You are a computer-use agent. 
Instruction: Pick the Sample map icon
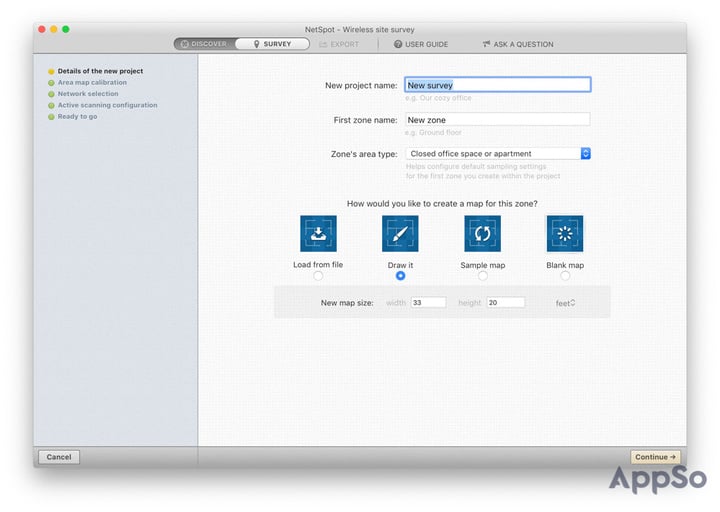[x=482, y=234]
